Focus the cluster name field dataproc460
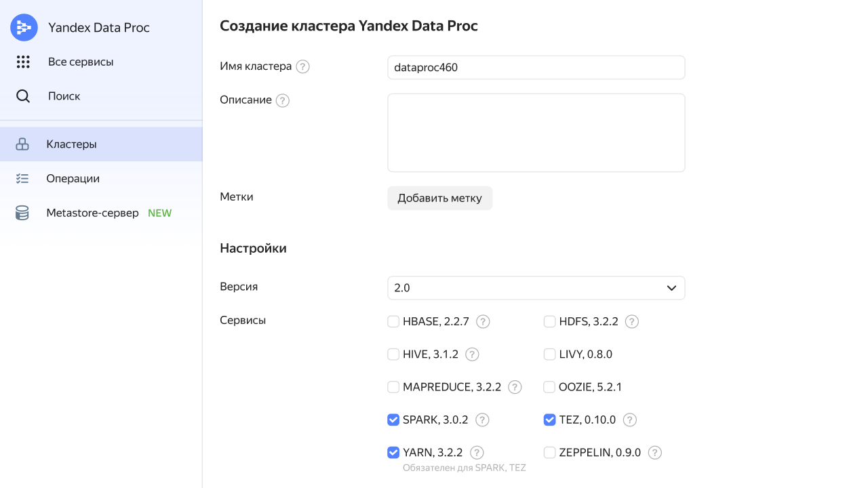The width and height of the screenshot is (868, 488). (536, 68)
